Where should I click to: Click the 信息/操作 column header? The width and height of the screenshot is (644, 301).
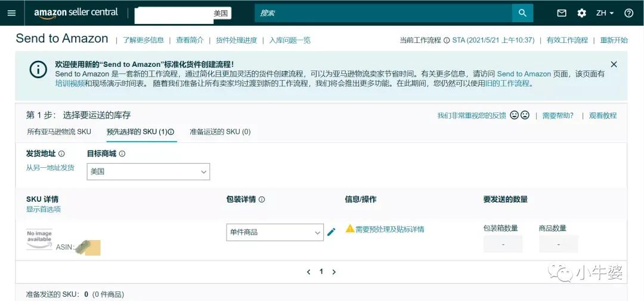coord(361,199)
